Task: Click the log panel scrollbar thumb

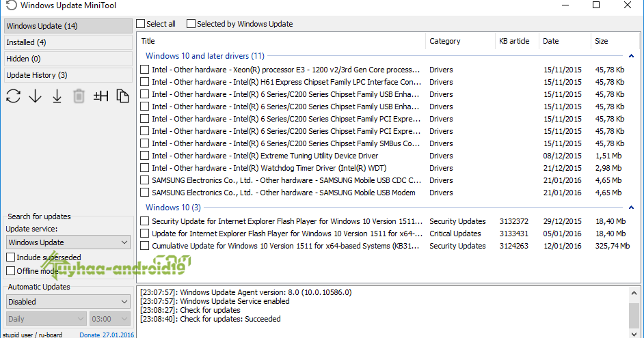Action: (x=634, y=315)
